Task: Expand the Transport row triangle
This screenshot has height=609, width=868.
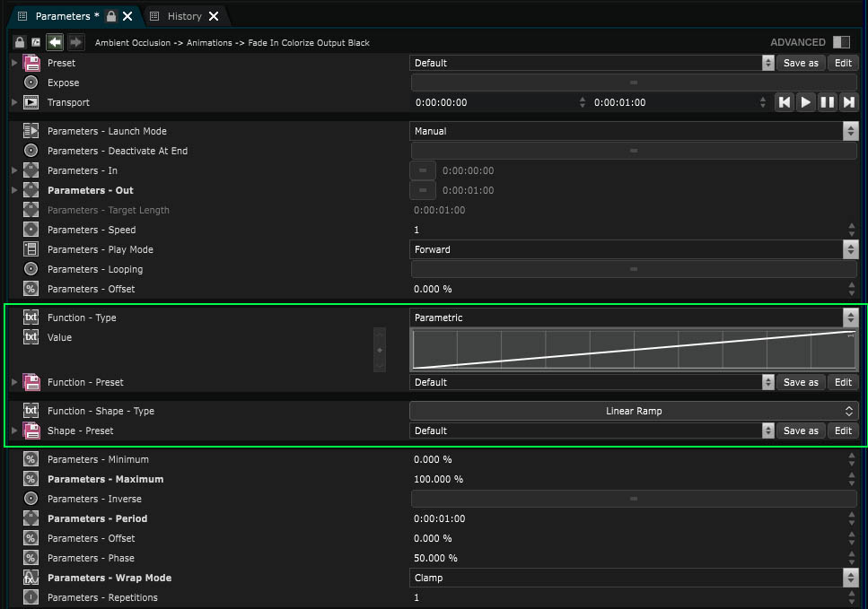Action: coord(14,102)
